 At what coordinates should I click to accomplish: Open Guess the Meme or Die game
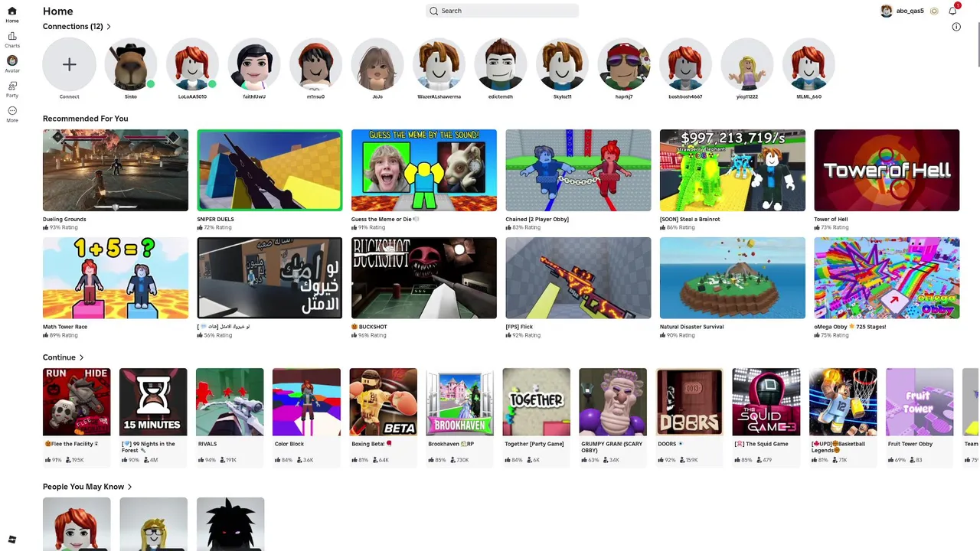pos(424,170)
